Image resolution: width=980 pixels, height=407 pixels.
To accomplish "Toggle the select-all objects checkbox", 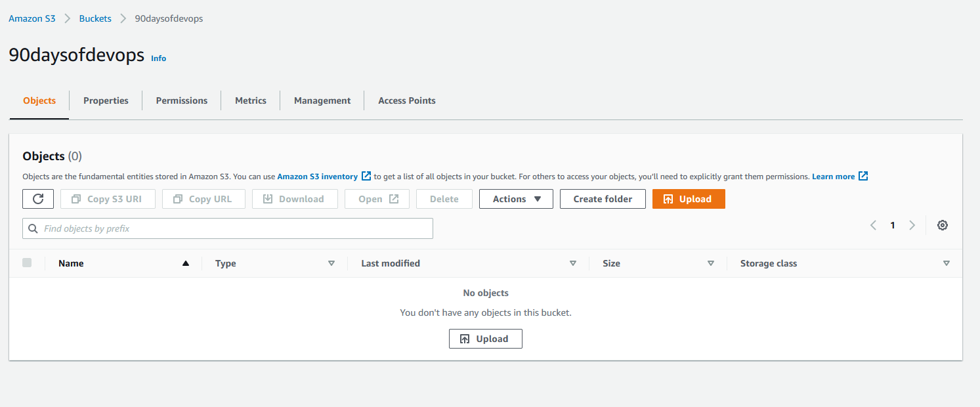I will (x=27, y=263).
